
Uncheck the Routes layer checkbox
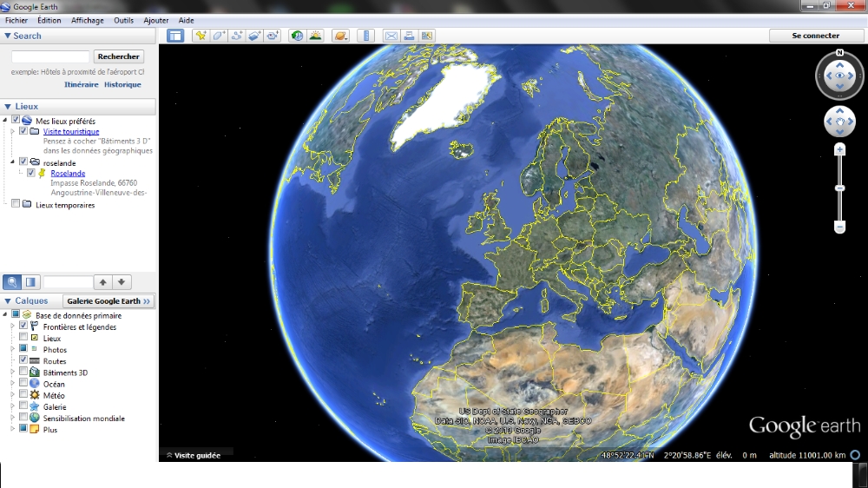pos(23,360)
